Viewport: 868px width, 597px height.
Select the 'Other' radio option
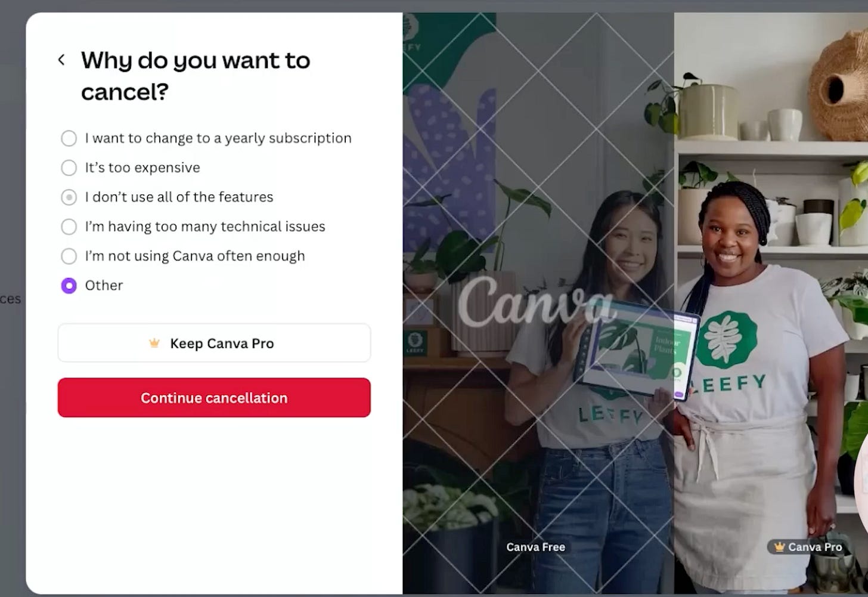tap(69, 286)
